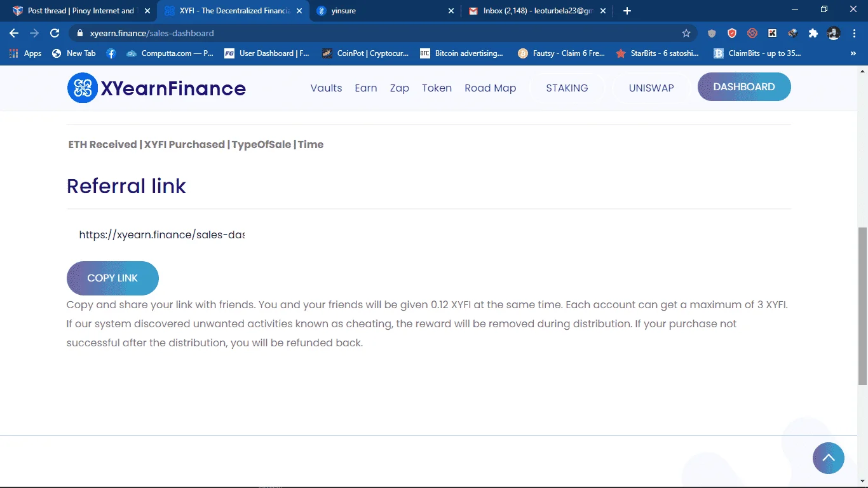This screenshot has height=488, width=868.
Task: Open the Chrome three-dot menu
Action: (x=853, y=33)
